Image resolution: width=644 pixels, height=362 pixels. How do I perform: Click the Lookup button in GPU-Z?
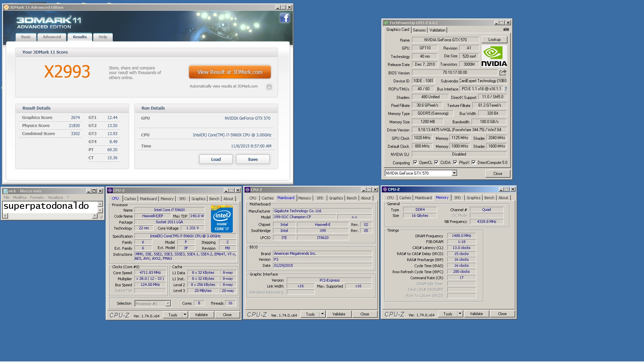(494, 40)
